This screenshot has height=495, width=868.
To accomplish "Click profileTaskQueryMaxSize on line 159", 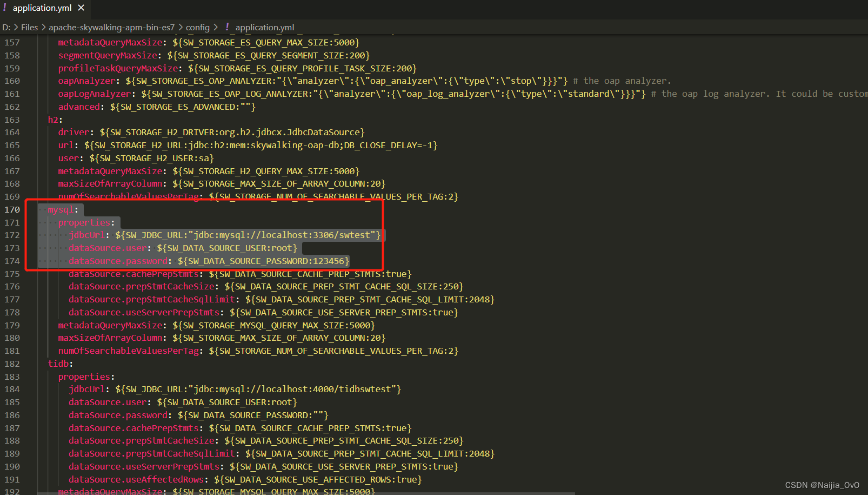I will coord(118,68).
